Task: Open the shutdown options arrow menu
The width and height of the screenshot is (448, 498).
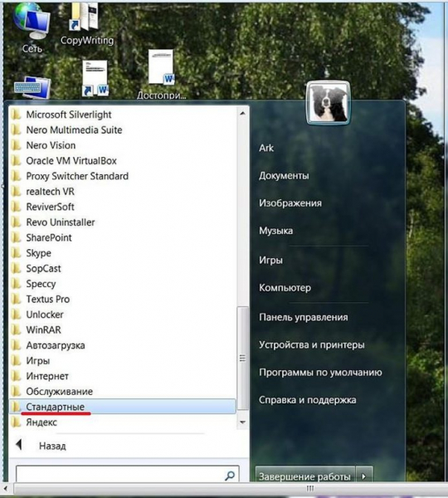Action: pyautogui.click(x=364, y=476)
